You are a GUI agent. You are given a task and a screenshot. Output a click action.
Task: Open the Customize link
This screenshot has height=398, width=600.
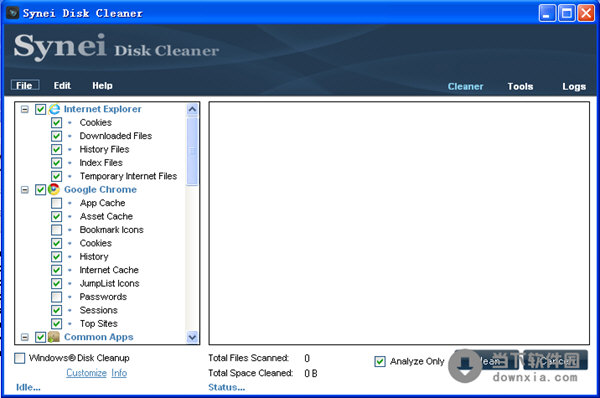pyautogui.click(x=86, y=373)
